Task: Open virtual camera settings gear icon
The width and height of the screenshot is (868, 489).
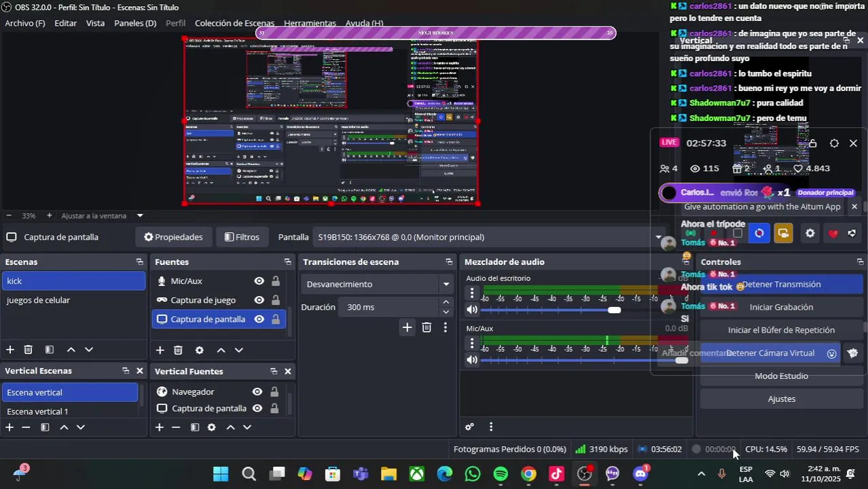Action: pos(852,352)
